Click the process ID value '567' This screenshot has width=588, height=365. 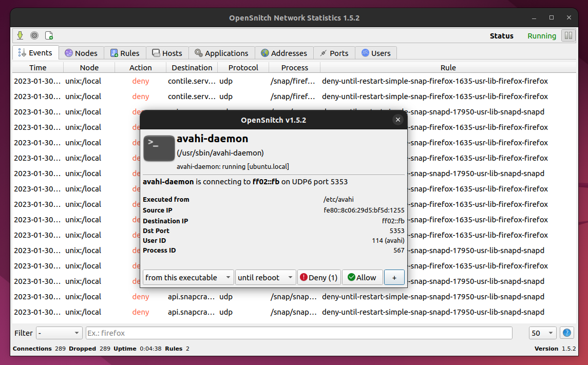399,251
